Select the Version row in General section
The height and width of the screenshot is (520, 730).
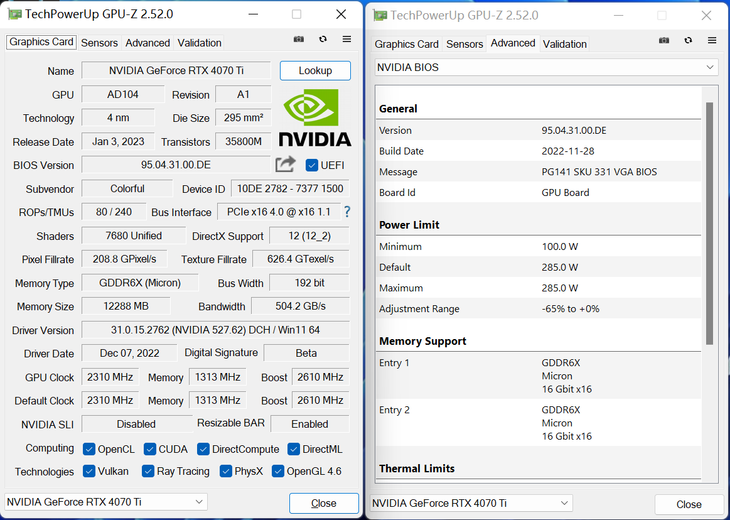pyautogui.click(x=539, y=130)
